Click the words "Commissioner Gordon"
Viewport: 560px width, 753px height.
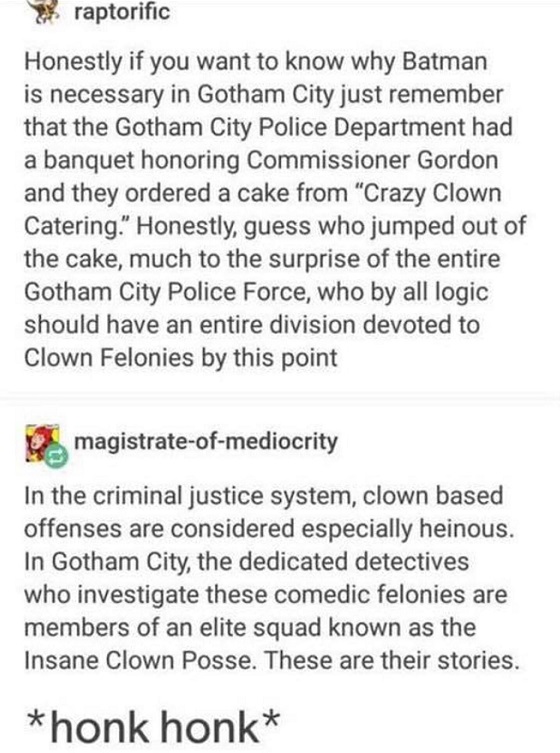[372, 160]
